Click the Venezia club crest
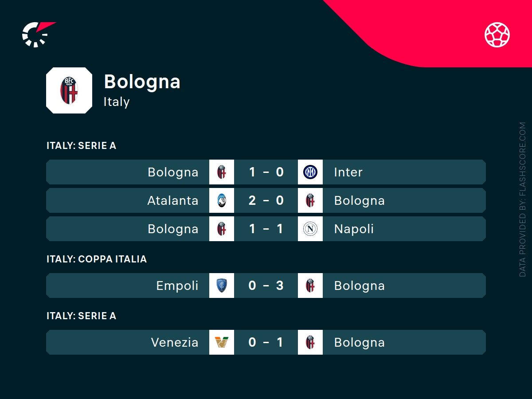The width and height of the screenshot is (532, 399). (x=222, y=342)
